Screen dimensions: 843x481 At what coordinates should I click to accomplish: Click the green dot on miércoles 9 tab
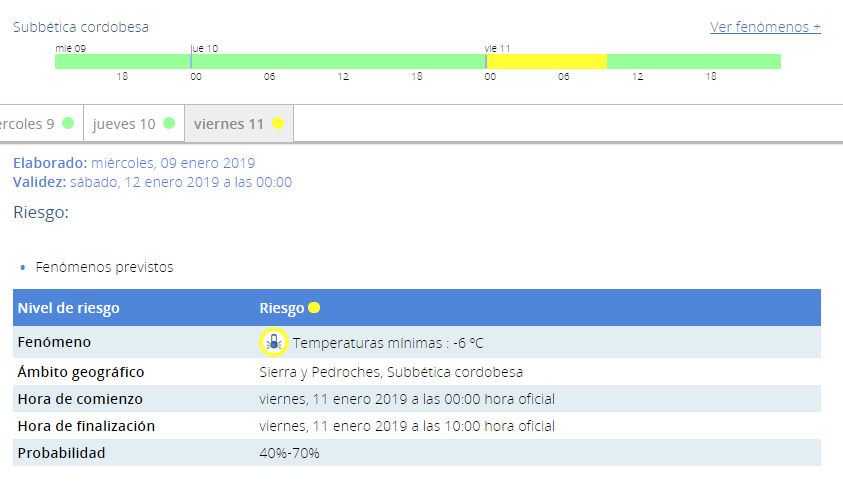point(68,123)
